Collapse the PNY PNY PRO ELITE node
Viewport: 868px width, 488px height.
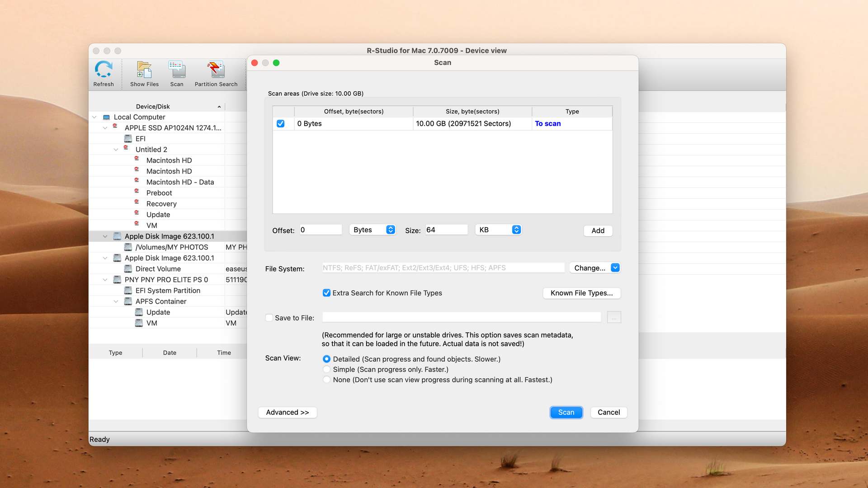point(105,280)
